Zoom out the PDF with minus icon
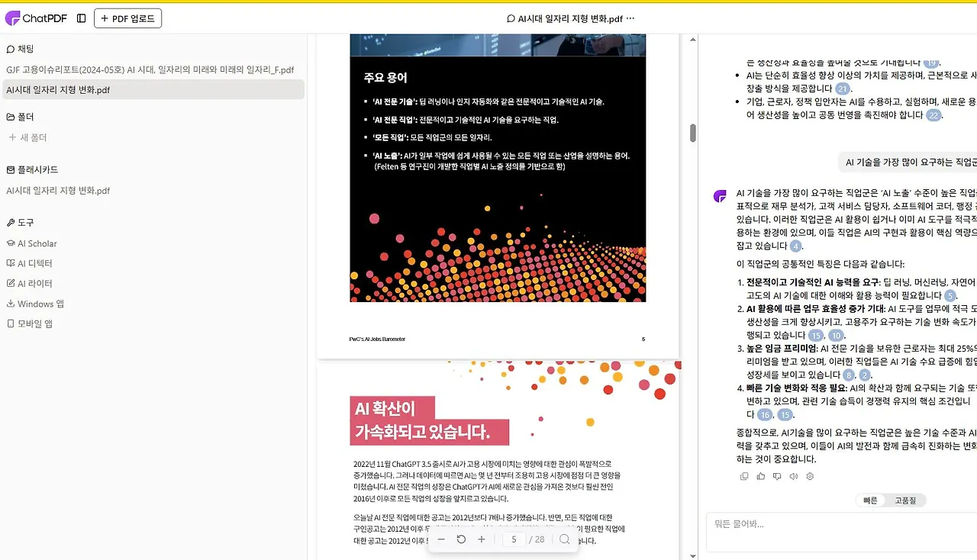Screen dimensions: 977x560 point(441,539)
